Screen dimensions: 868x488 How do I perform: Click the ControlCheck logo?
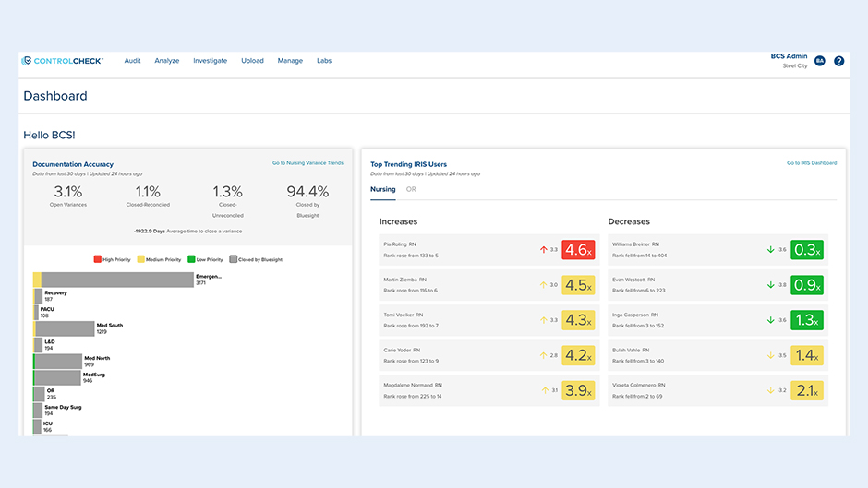pos(62,61)
